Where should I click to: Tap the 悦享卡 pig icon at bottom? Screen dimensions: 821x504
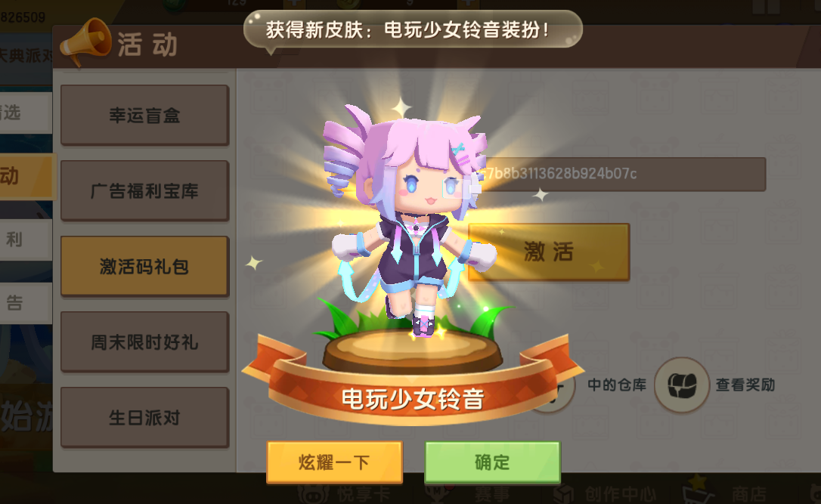(x=313, y=493)
